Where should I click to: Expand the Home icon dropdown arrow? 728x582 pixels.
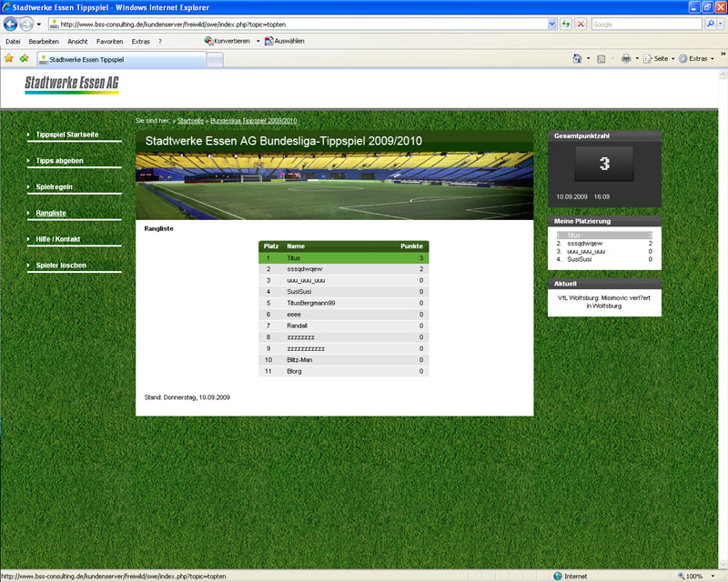pyautogui.click(x=588, y=58)
